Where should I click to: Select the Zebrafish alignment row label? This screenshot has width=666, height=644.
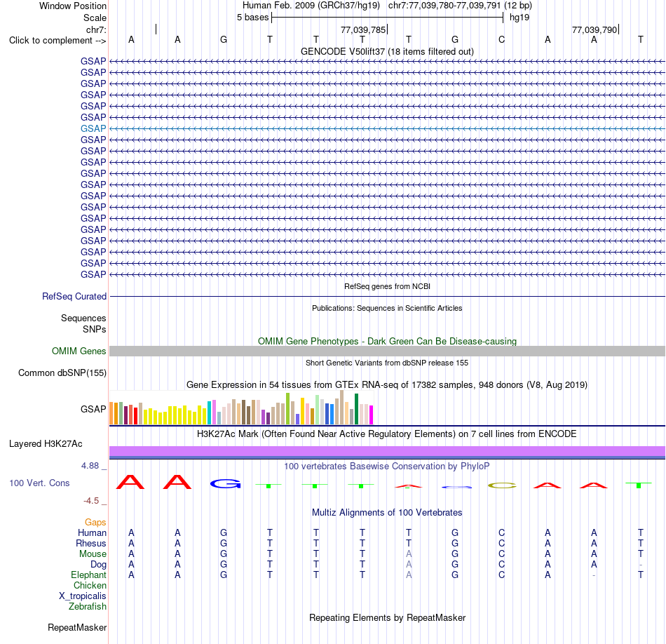click(88, 607)
